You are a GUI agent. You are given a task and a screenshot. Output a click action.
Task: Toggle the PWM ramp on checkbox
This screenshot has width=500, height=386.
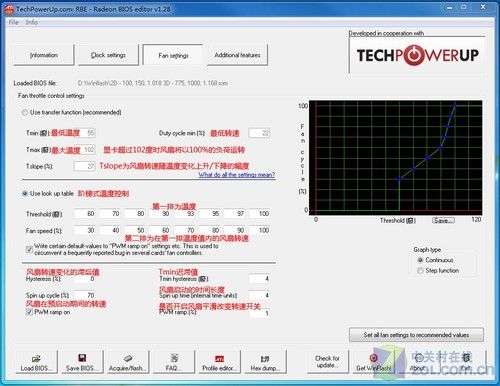tap(29, 312)
